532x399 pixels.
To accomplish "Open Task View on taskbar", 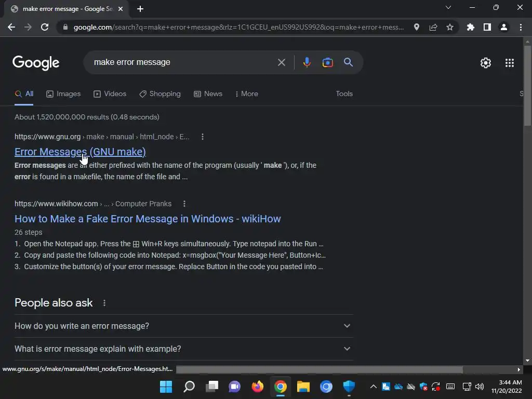I will (212, 387).
